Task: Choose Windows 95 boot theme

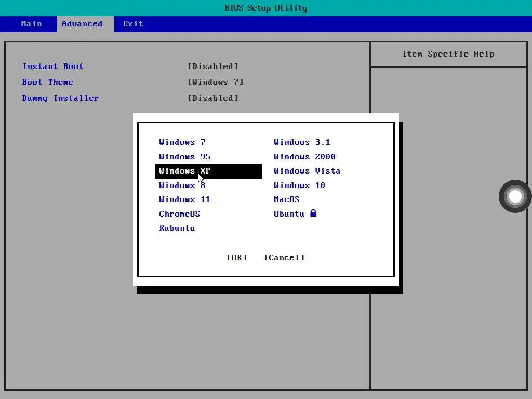Action: pos(184,157)
